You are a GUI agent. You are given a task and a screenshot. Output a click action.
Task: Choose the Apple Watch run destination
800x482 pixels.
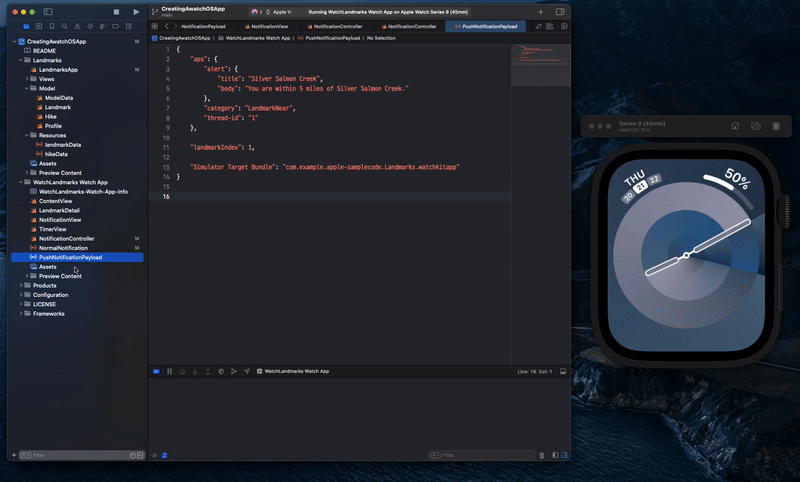[280, 12]
